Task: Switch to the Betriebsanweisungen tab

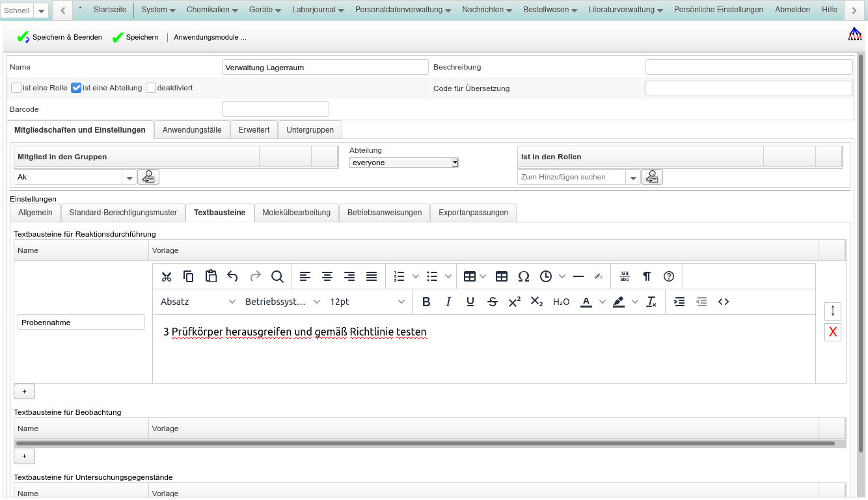Action: click(384, 213)
